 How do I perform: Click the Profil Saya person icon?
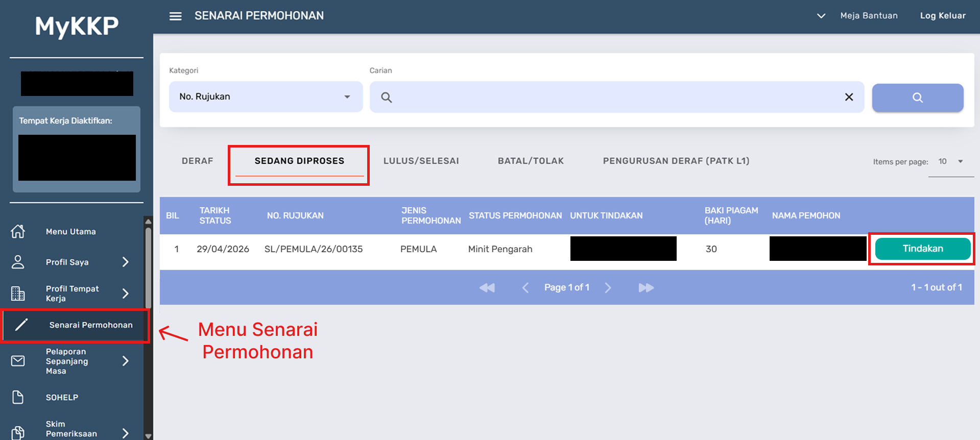coord(18,262)
